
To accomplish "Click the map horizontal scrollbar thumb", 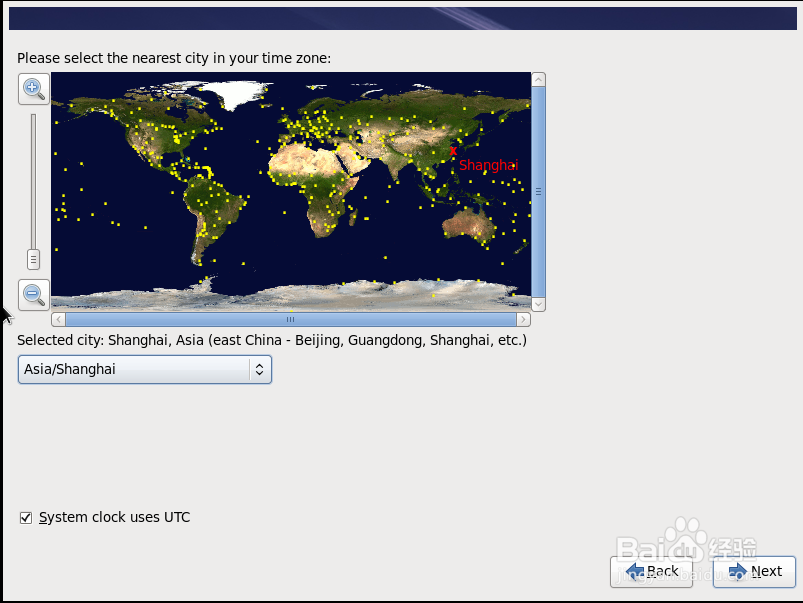I will [x=290, y=320].
